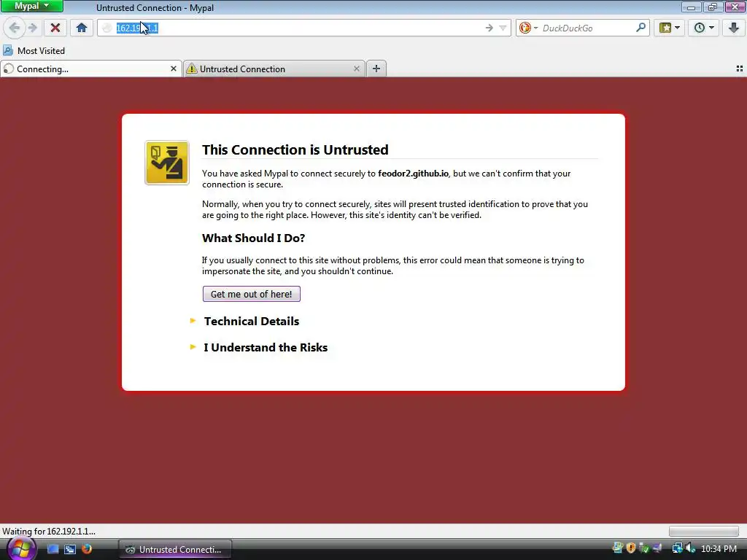Click the Get me out of here! button
The image size is (747, 560).
click(x=252, y=294)
